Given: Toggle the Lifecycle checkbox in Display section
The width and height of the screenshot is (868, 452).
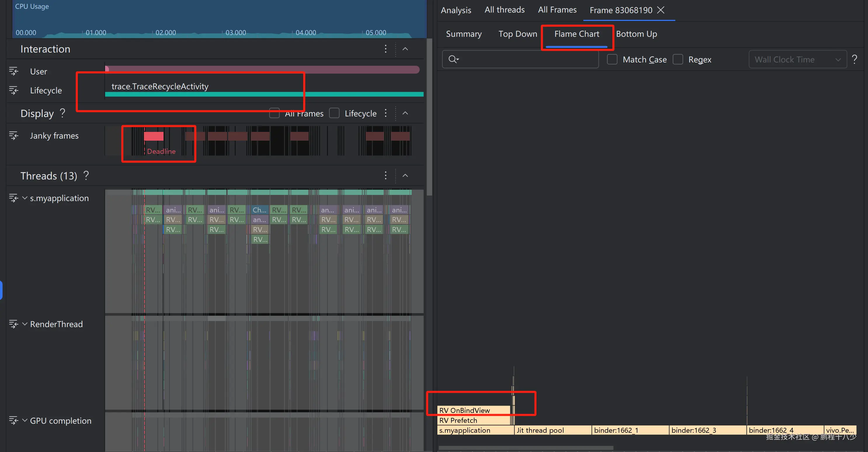Looking at the screenshot, I should coord(334,113).
